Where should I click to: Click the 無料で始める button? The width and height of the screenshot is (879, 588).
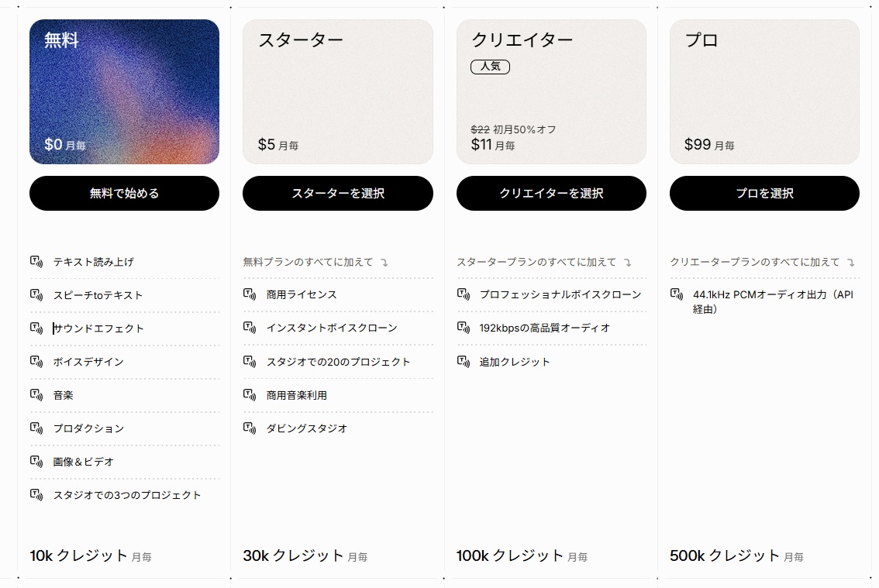click(124, 193)
